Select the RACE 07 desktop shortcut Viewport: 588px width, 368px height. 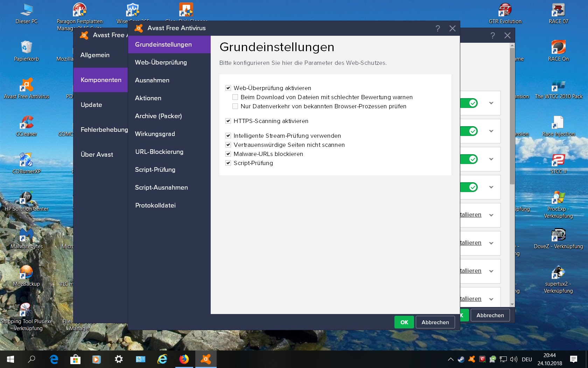coord(559,13)
